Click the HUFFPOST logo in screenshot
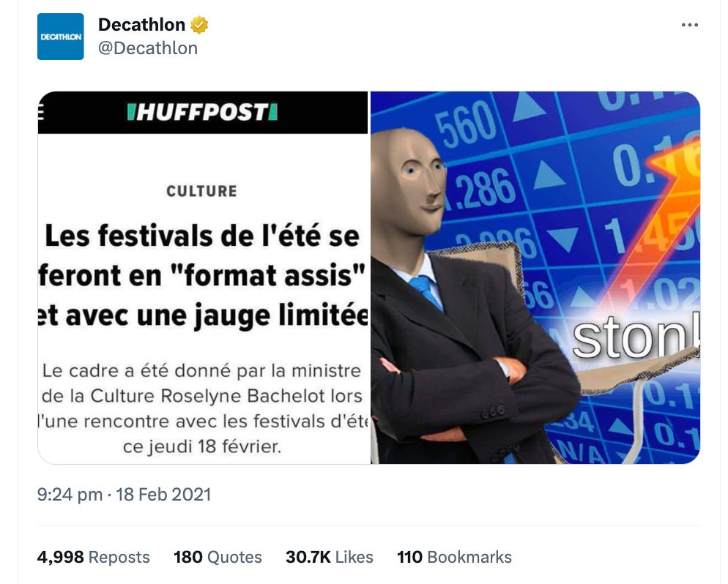The height and width of the screenshot is (584, 728). pos(202,112)
